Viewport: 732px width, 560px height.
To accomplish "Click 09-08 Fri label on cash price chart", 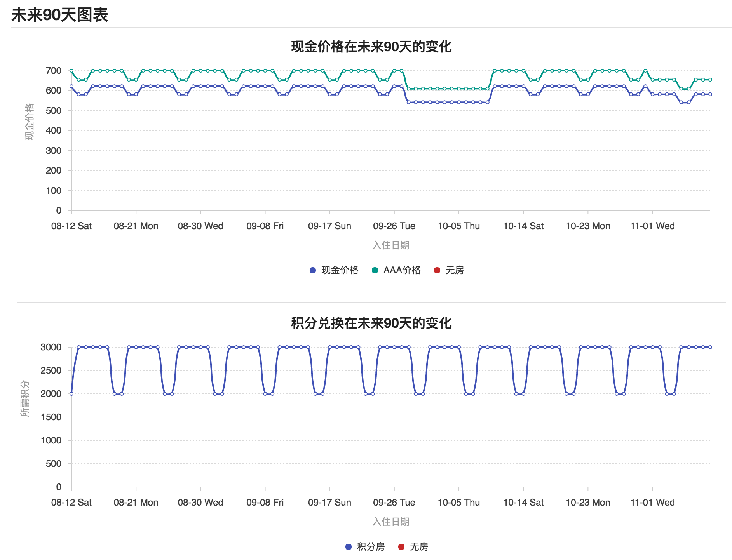I will [x=265, y=226].
